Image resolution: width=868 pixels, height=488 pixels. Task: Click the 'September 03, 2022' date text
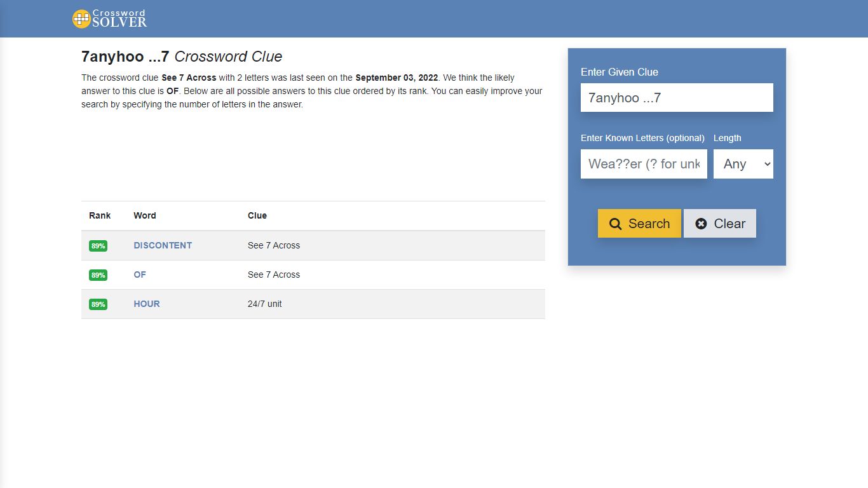(x=397, y=78)
